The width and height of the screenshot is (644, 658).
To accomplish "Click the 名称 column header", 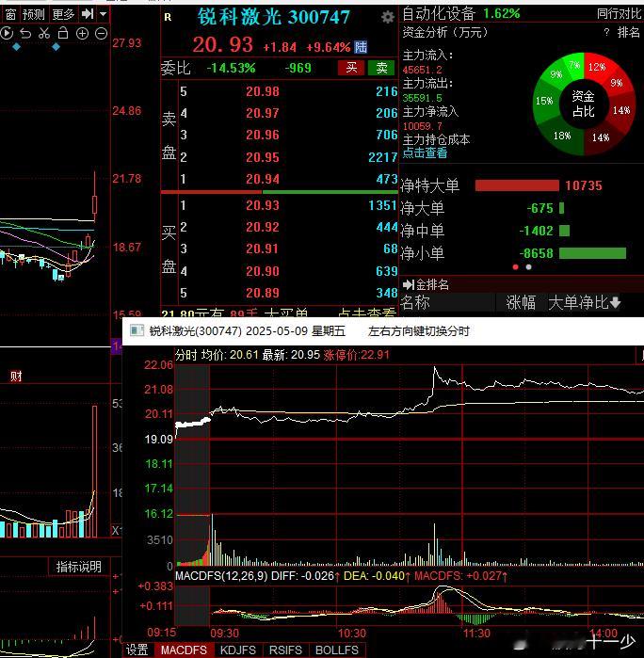I will 415,302.
